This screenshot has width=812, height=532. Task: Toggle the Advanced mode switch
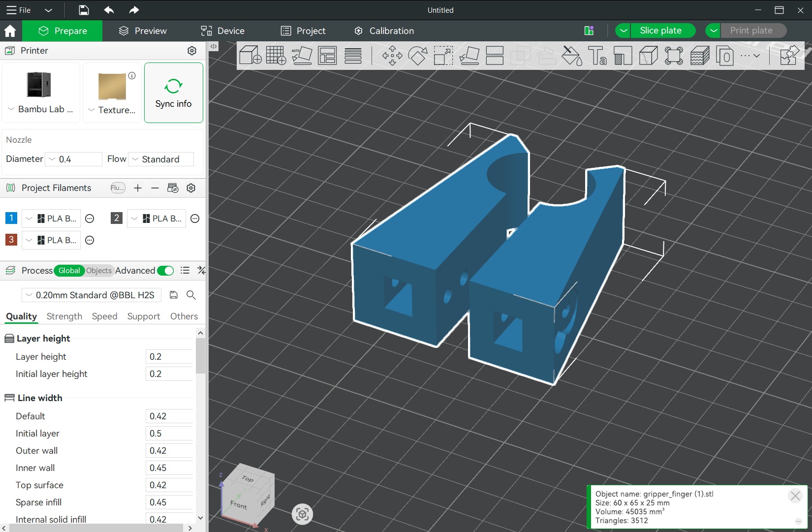coord(165,271)
